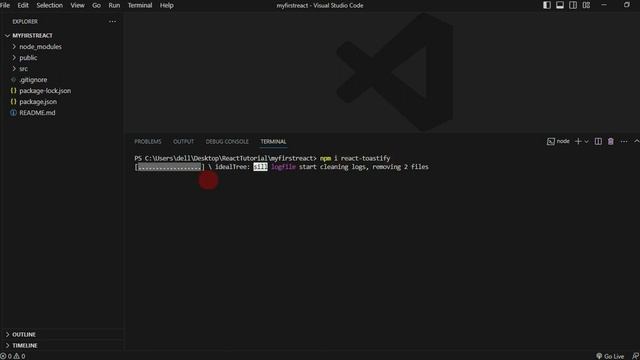
Task: Split the terminal
Action: tap(598, 141)
